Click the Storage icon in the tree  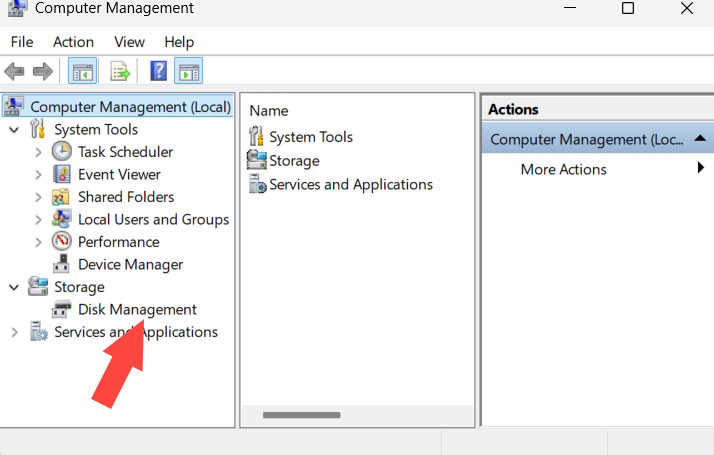point(38,286)
